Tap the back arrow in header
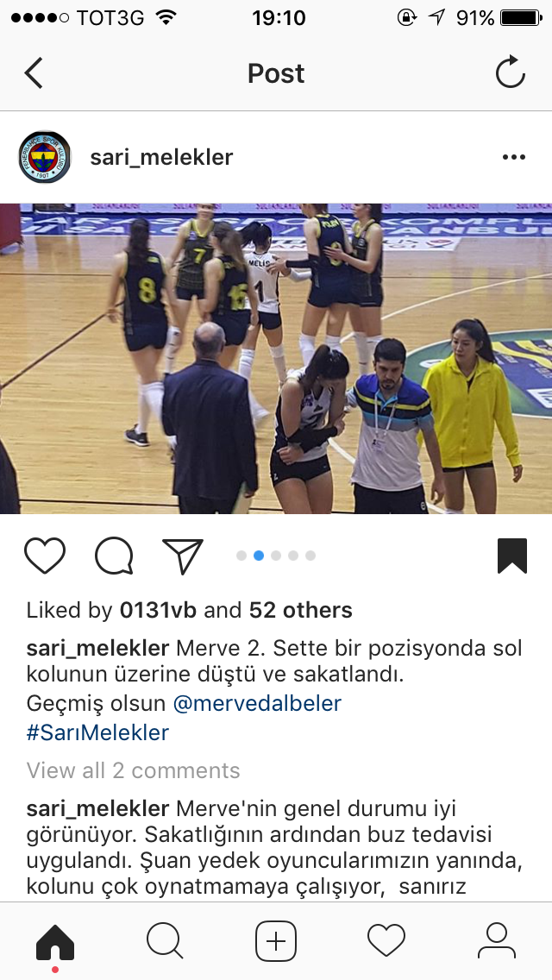This screenshot has height=980, width=552. pyautogui.click(x=34, y=73)
